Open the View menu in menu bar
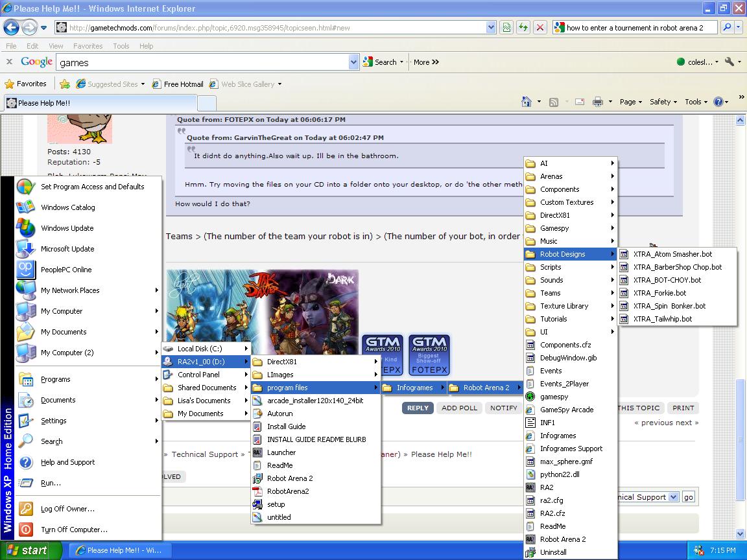The width and height of the screenshot is (747, 560). click(56, 46)
